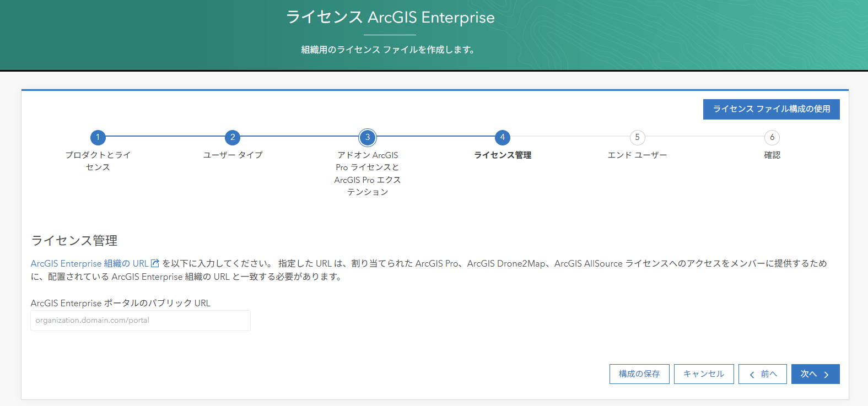
Task: Click the キャンセル button
Action: pos(704,374)
